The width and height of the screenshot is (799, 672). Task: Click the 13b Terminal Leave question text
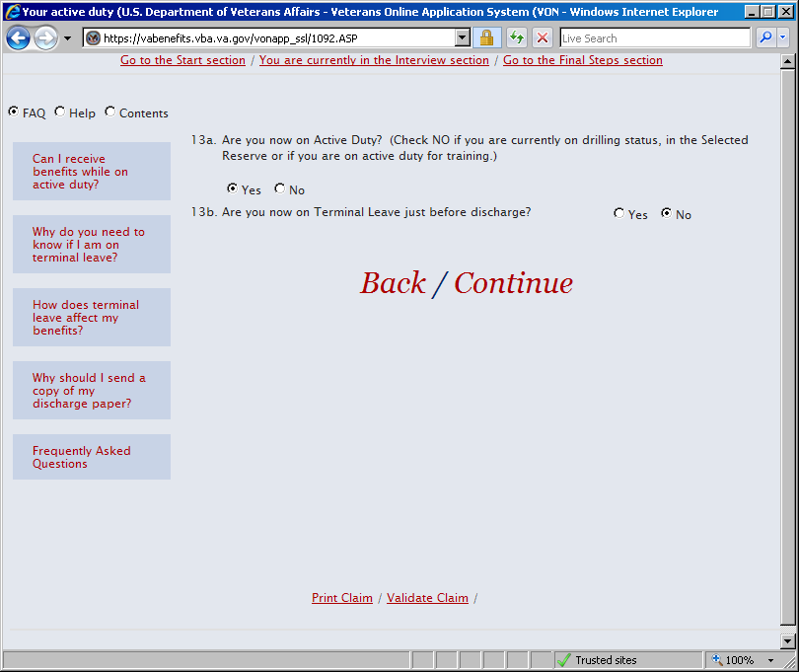coord(377,212)
